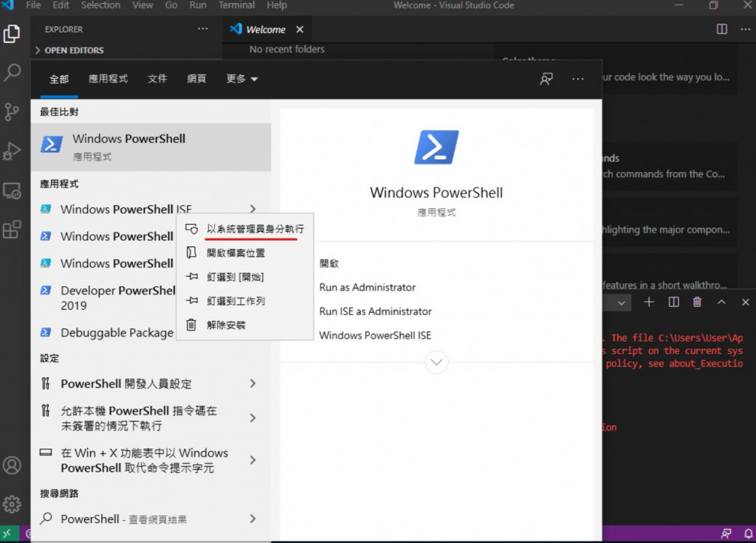Viewport: 756px width, 543px height.
Task: Open the Explorer view in the activity bar
Action: (12, 34)
